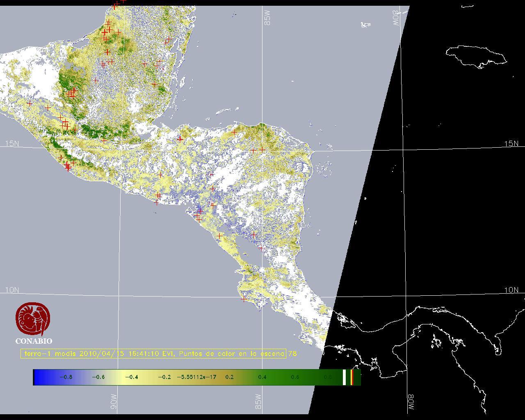Select the 0.4 green value on the legend
This screenshot has width=525, height=420.
(x=262, y=377)
